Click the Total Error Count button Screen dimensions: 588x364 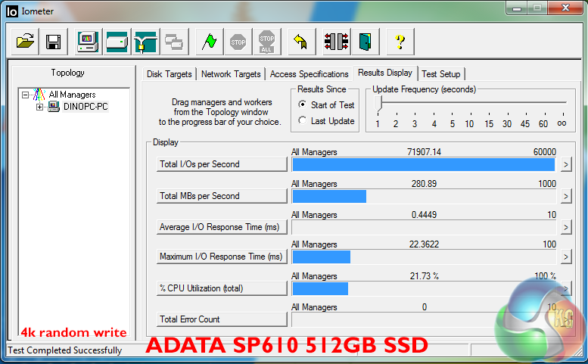[x=222, y=319]
